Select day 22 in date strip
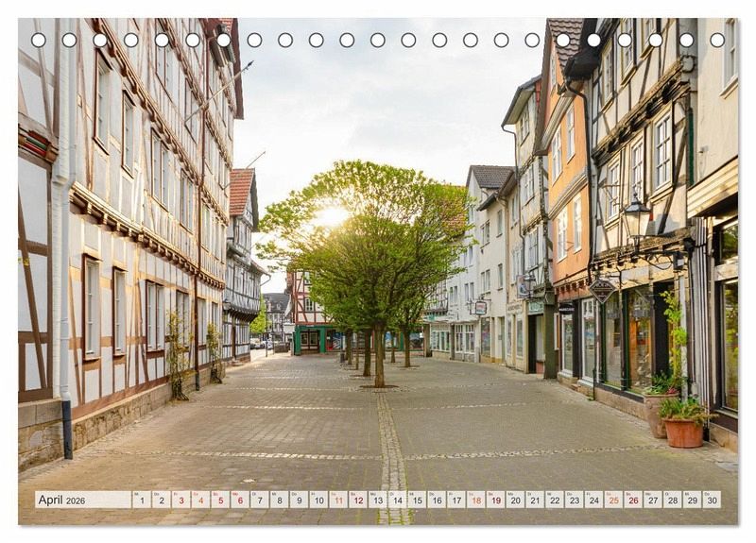 pyautogui.click(x=554, y=500)
